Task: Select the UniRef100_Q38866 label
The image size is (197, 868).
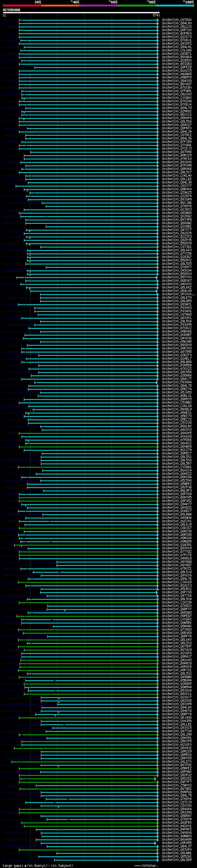Action: tap(176, 375)
